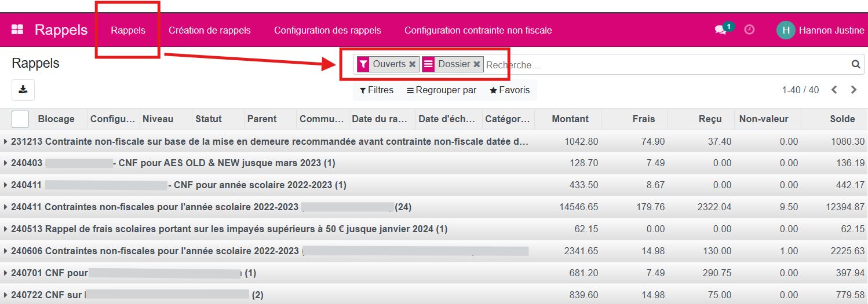Click the download export icon button
The image size is (868, 304).
click(x=23, y=90)
